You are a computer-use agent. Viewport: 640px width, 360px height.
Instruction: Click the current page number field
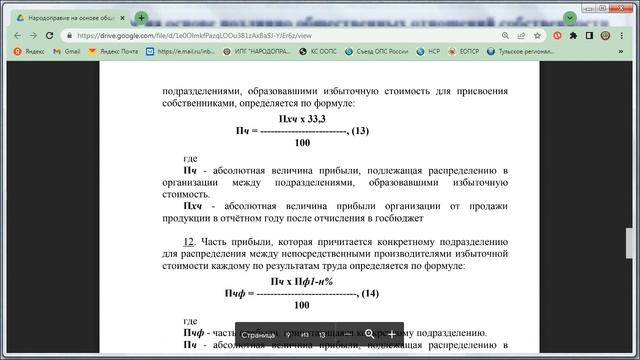pos(288,335)
